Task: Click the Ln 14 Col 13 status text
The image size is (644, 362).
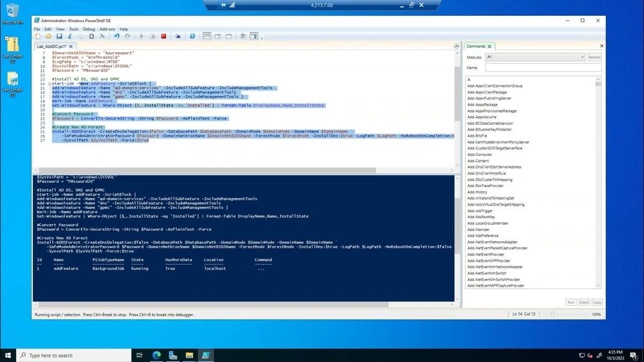Action: pos(524,314)
